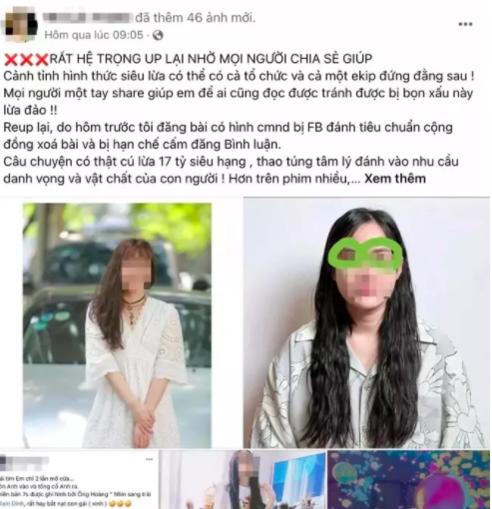The width and height of the screenshot is (492, 509).
Task: Click the globe public privacy icon
Action: click(158, 35)
